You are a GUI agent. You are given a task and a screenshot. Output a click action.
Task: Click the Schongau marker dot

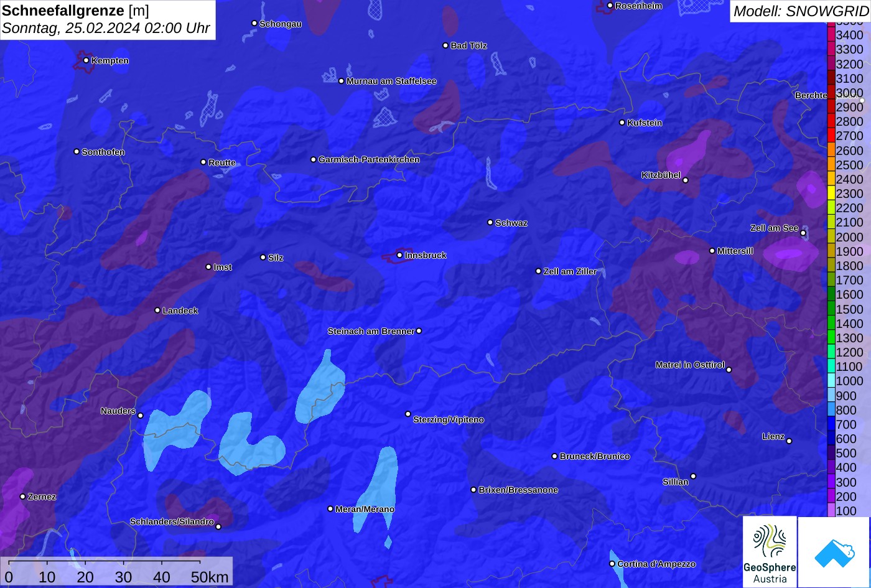254,23
